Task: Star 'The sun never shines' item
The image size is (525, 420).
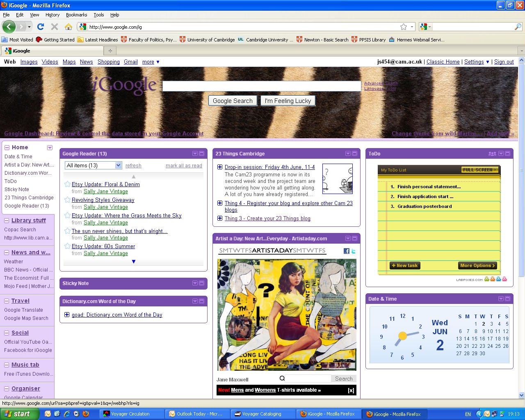Action: point(67,231)
